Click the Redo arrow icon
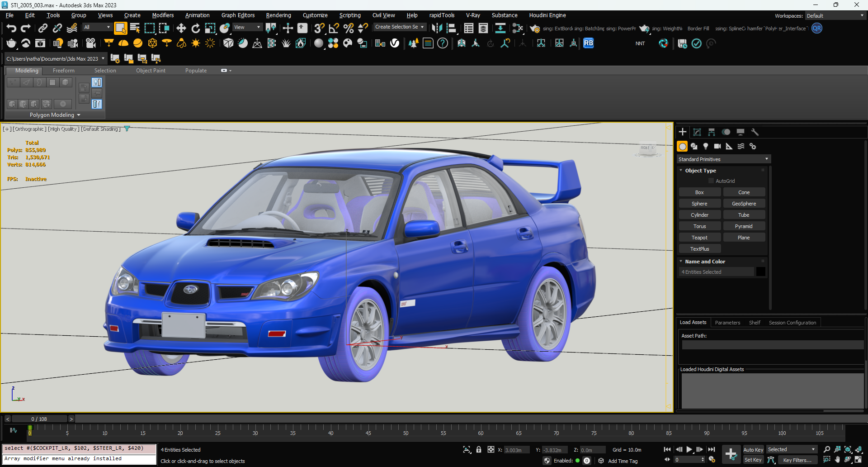Image resolution: width=868 pixels, height=467 pixels. coord(26,29)
